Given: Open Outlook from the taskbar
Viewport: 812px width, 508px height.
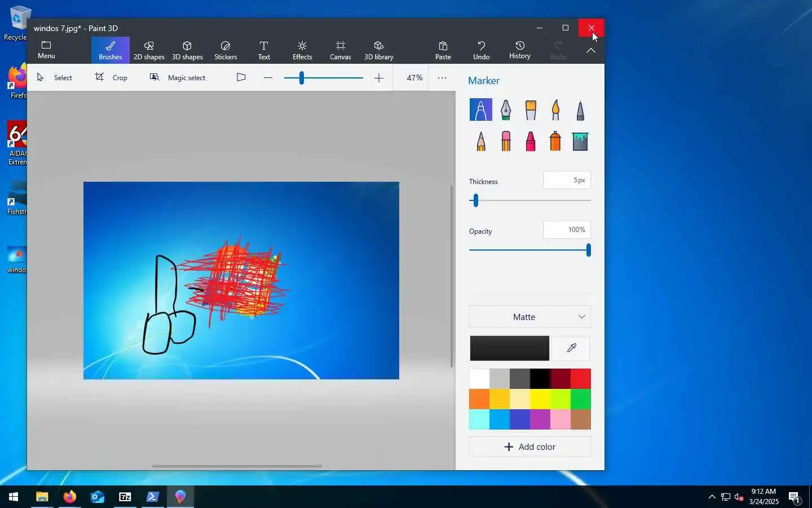Looking at the screenshot, I should pyautogui.click(x=97, y=497).
